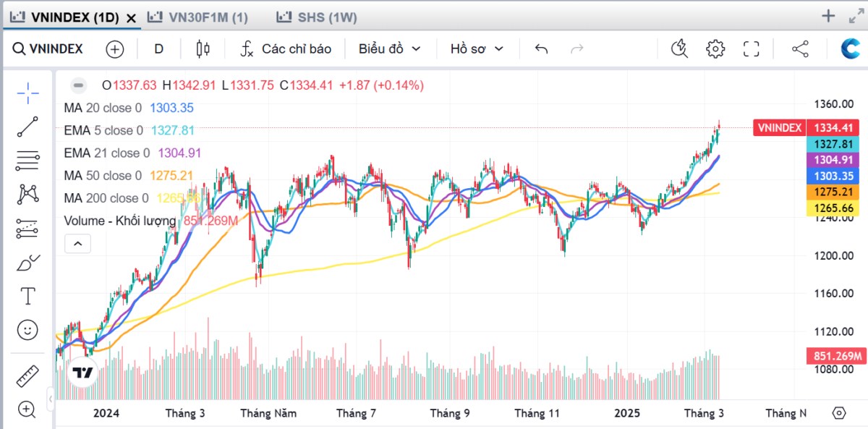
Task: Switch to the SHS (1W) tab
Action: click(318, 17)
